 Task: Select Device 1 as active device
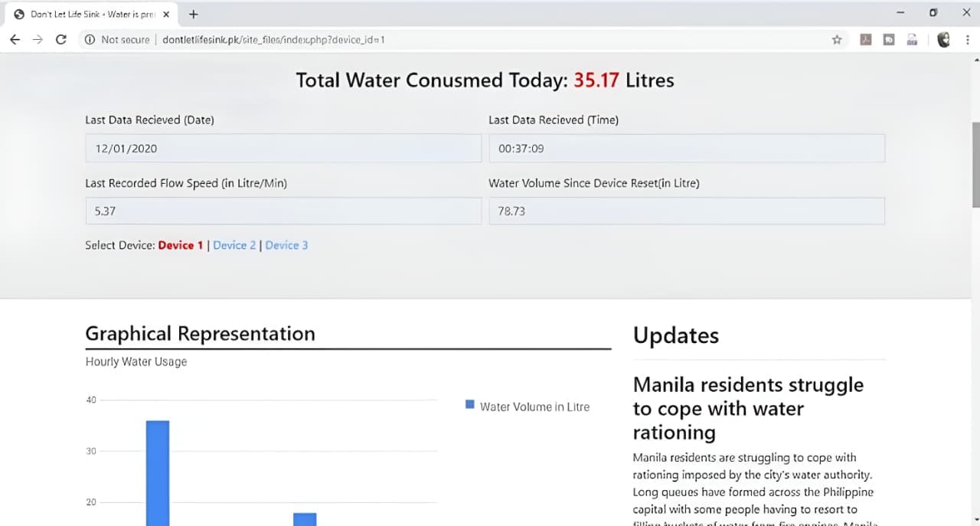181,245
